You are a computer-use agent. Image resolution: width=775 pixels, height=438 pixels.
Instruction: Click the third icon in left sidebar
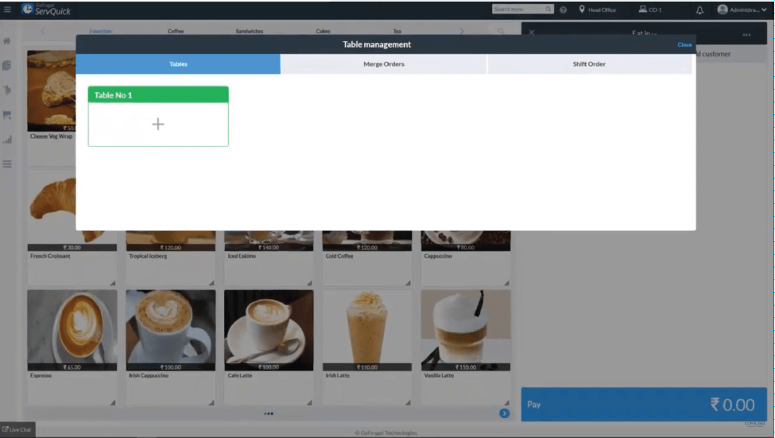click(7, 90)
